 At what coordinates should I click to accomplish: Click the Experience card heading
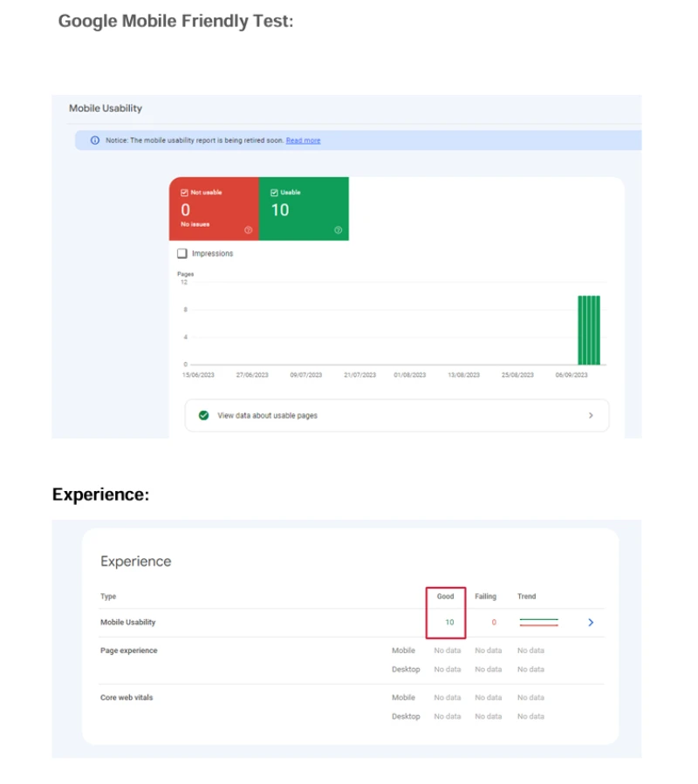[x=135, y=562]
